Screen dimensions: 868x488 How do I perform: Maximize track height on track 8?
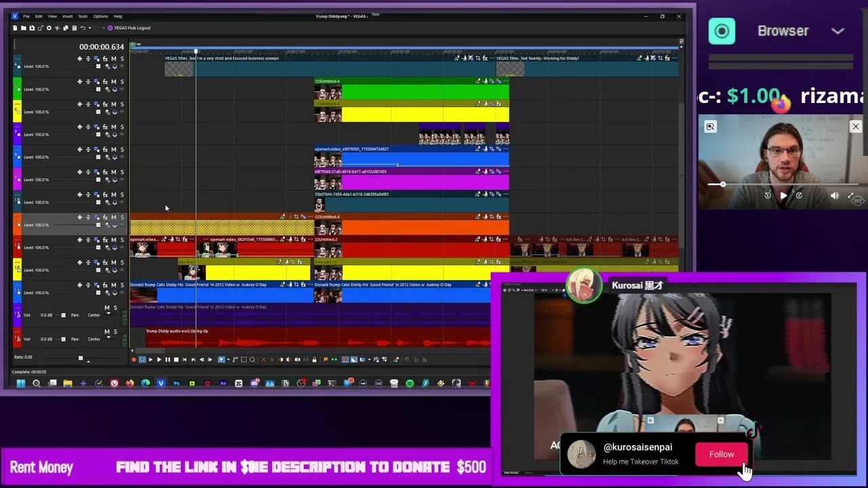[x=80, y=149]
